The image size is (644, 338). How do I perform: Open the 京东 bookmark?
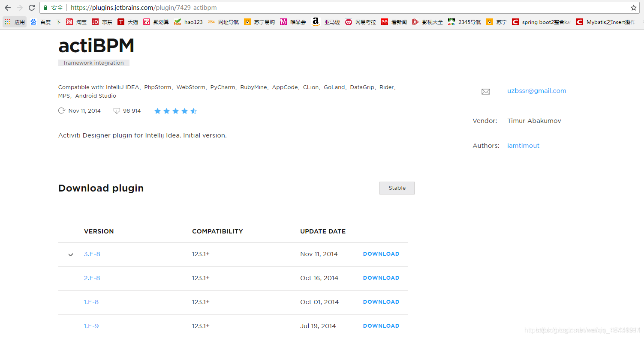click(102, 22)
